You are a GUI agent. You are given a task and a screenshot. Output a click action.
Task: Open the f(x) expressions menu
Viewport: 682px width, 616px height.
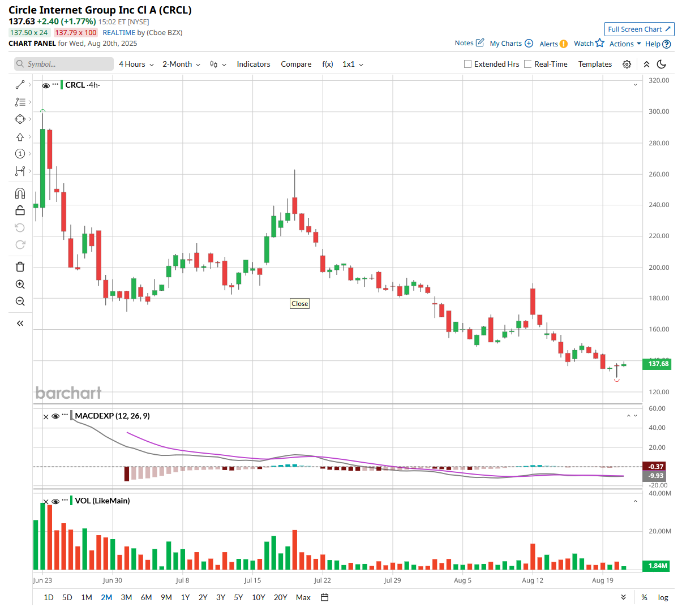[328, 64]
